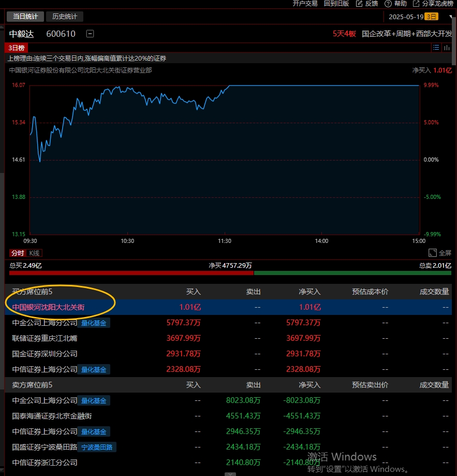Click 开户交易 link

305,4
